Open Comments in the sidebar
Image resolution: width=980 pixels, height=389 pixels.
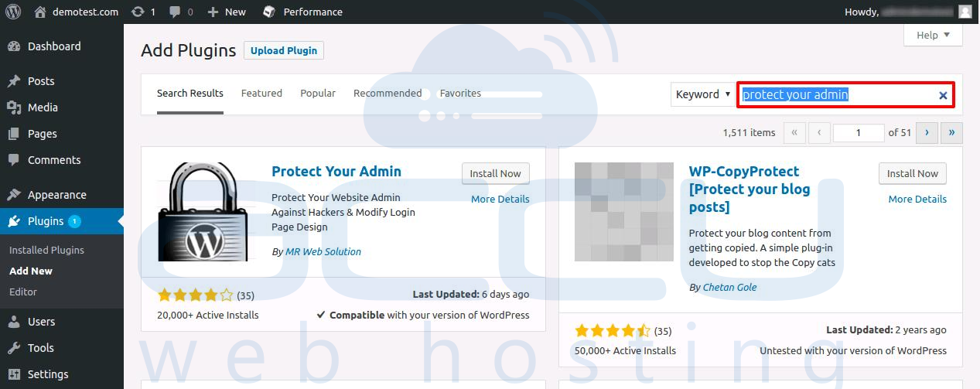[x=62, y=160]
